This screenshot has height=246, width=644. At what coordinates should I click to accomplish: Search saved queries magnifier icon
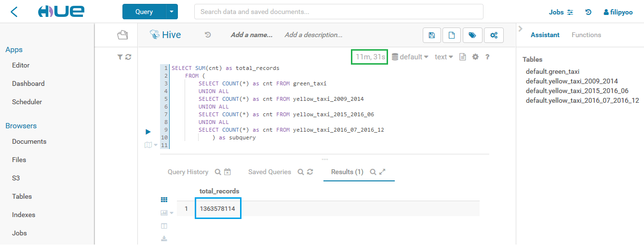click(x=300, y=172)
